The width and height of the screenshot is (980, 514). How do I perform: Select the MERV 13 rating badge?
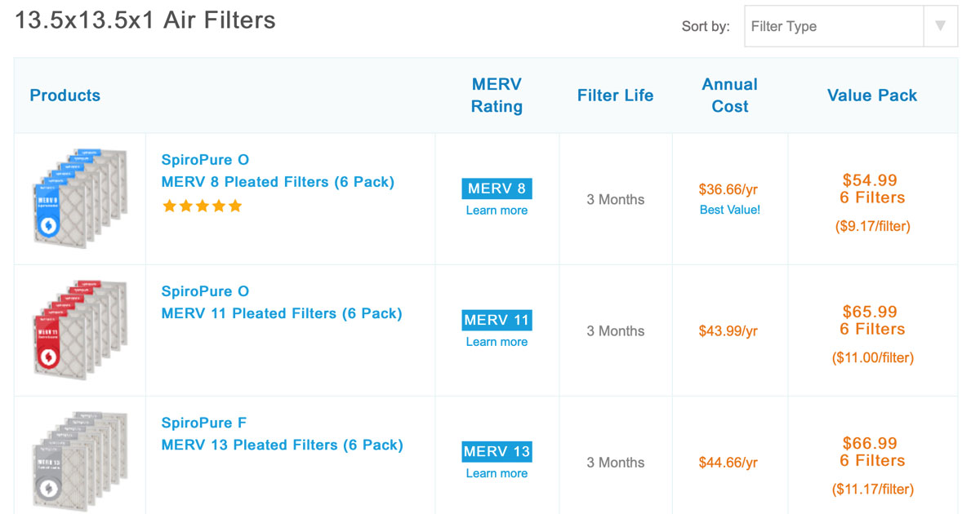point(497,451)
